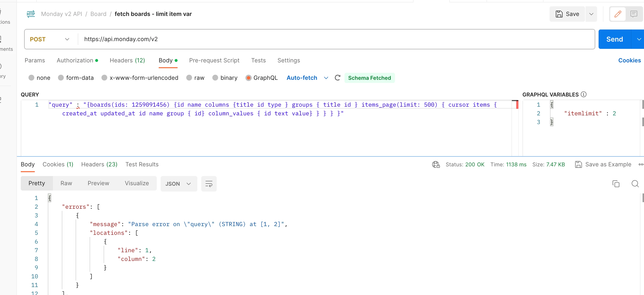
Task: Click Save as Example
Action: click(603, 164)
